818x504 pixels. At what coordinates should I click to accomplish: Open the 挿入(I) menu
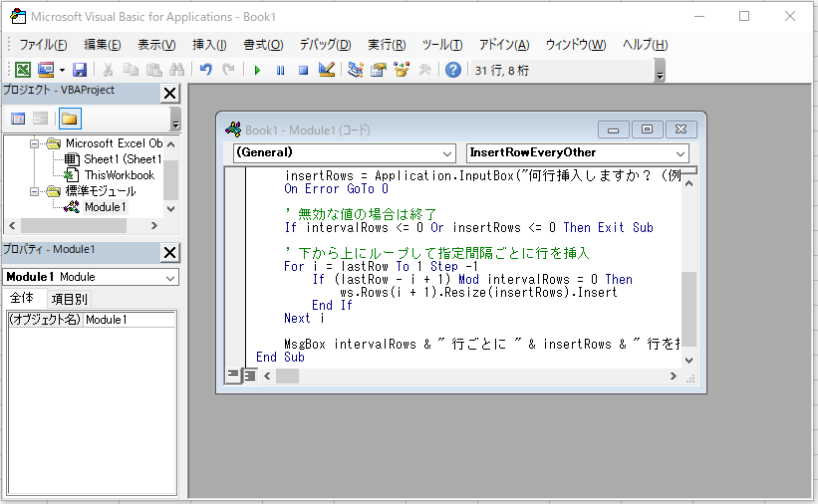tap(209, 45)
